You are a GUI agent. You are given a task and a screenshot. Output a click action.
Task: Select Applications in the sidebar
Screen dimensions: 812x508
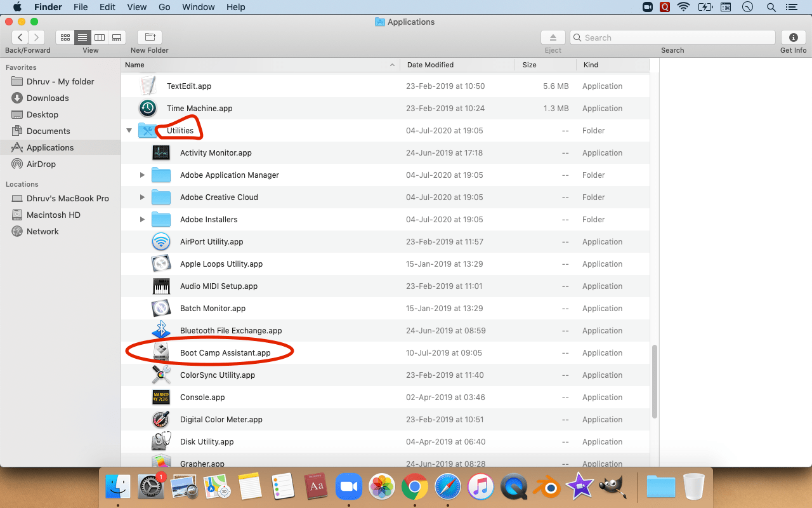pos(60,147)
